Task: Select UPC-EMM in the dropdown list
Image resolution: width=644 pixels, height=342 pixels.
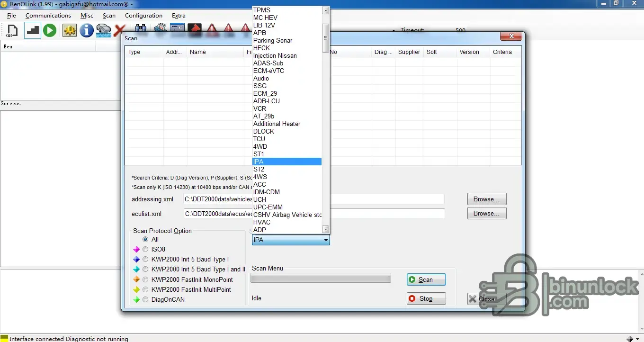Action: (287, 207)
